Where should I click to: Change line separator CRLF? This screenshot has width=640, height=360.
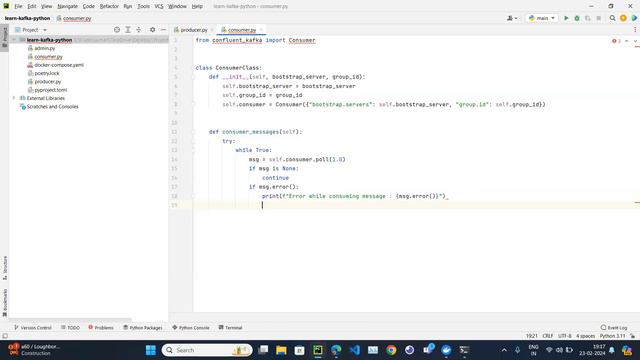pos(547,336)
